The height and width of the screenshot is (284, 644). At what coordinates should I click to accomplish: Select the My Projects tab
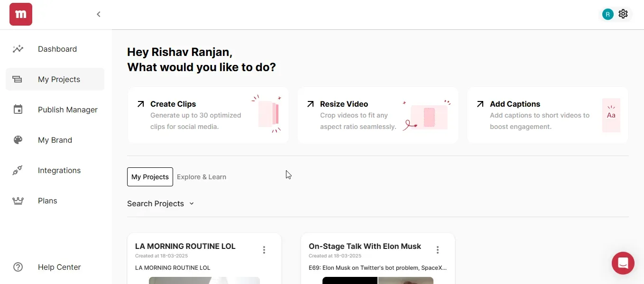click(x=150, y=177)
